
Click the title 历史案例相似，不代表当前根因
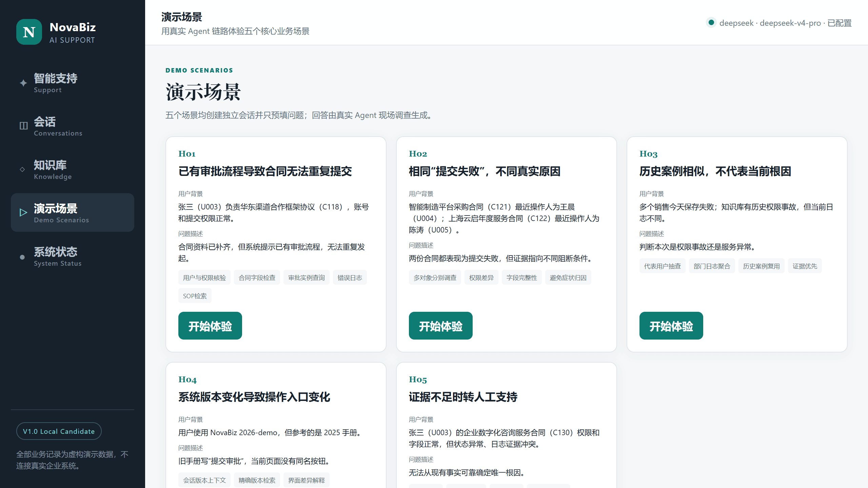click(715, 171)
